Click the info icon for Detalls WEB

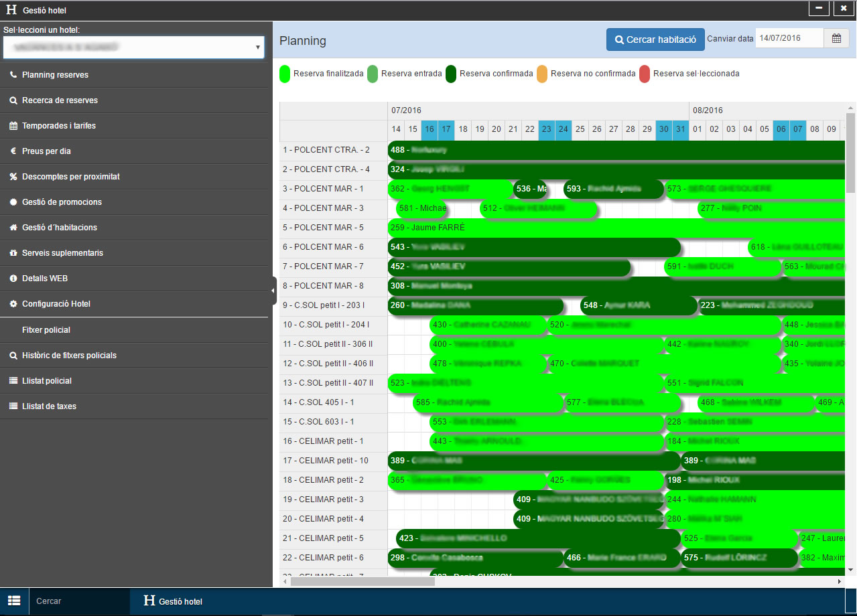[13, 279]
